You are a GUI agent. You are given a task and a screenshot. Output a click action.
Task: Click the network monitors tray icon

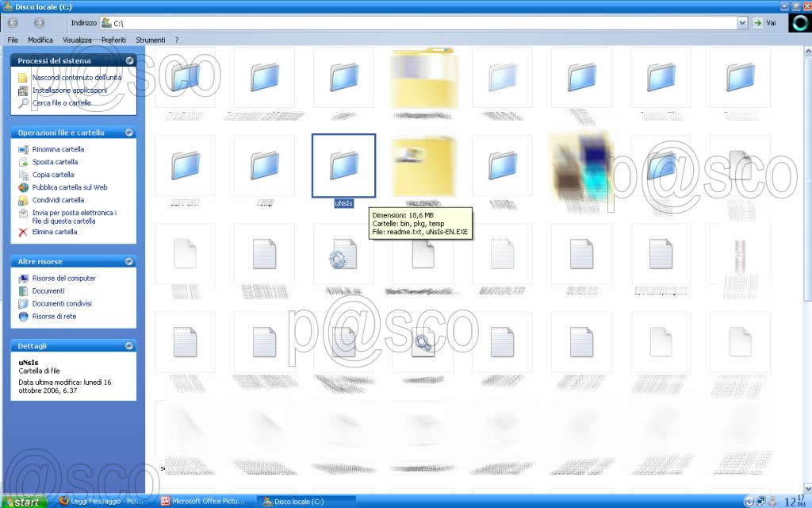[760, 502]
